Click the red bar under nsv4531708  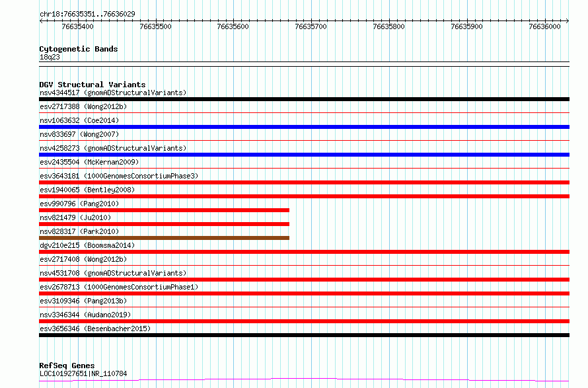304,280
